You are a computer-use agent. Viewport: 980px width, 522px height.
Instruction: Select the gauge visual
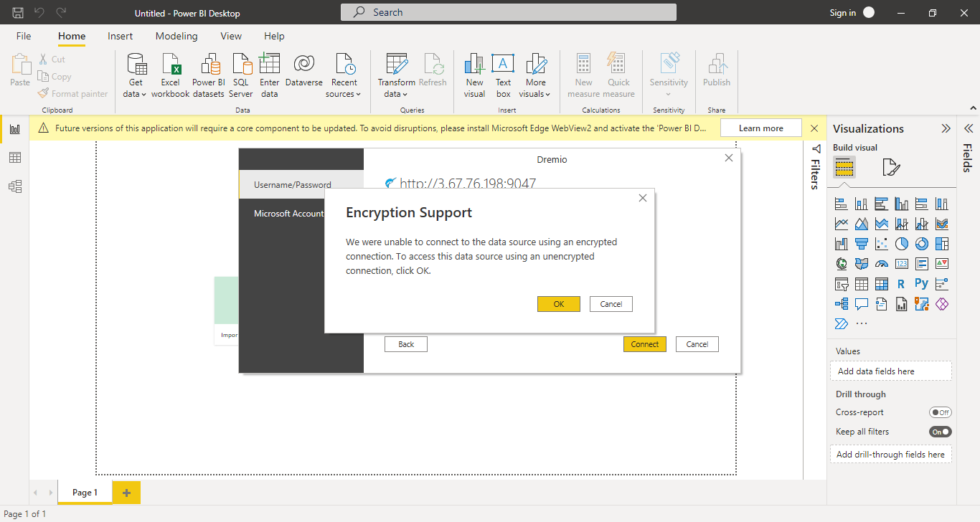pos(882,265)
